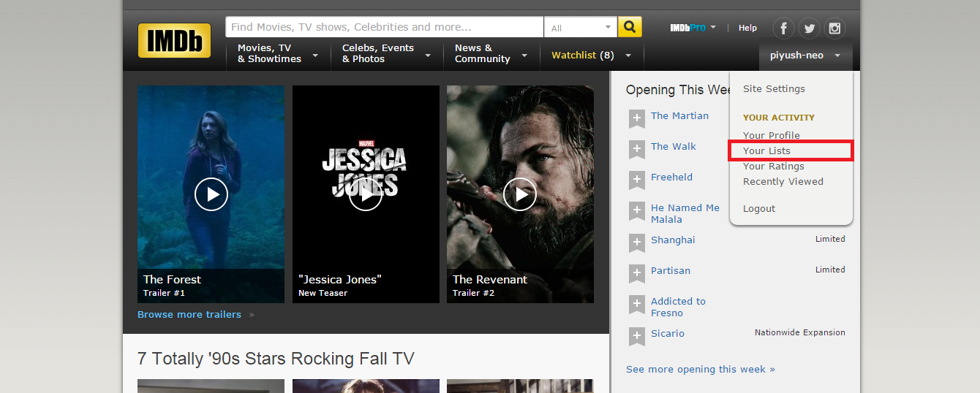
Task: Collapse the piyush-neo account menu
Action: pos(805,55)
